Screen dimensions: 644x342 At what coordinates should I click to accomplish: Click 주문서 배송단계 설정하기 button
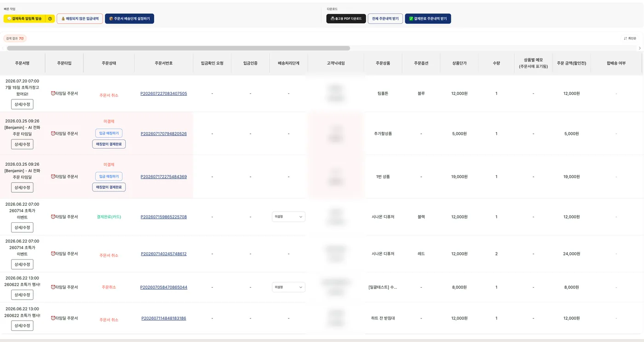click(x=129, y=18)
